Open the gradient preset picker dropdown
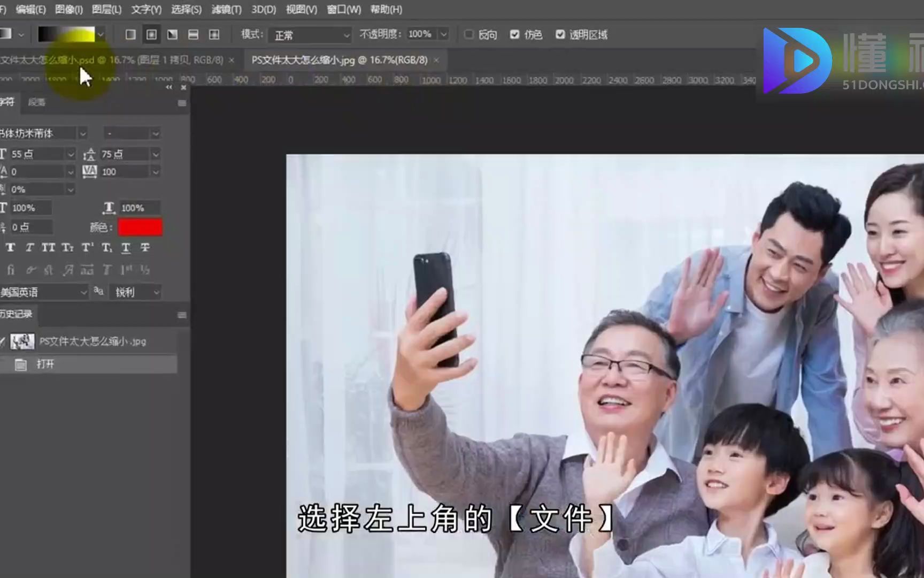Image resolution: width=924 pixels, height=578 pixels. pos(100,34)
